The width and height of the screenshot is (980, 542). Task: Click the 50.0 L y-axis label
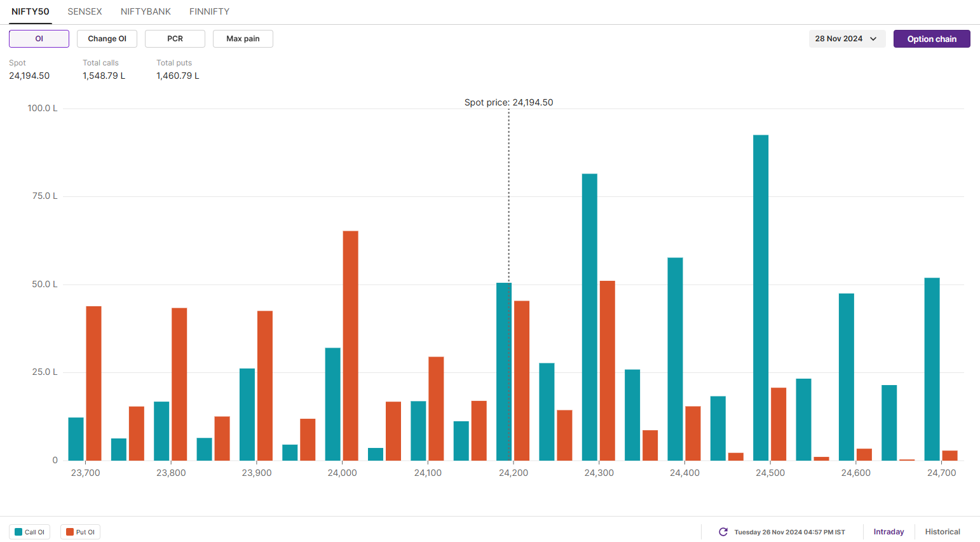45,284
